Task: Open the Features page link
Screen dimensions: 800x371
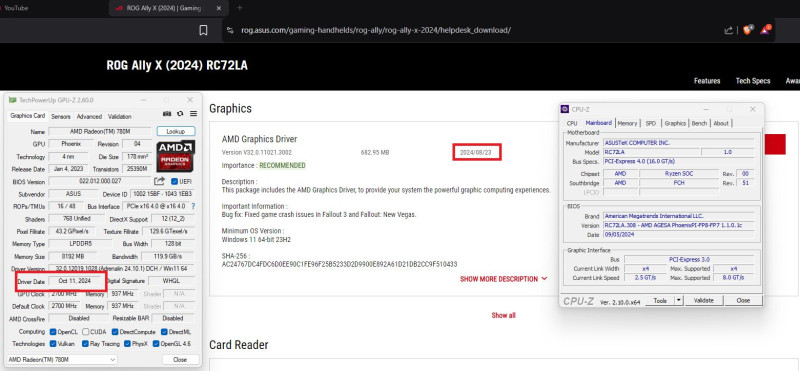Action: (x=707, y=81)
